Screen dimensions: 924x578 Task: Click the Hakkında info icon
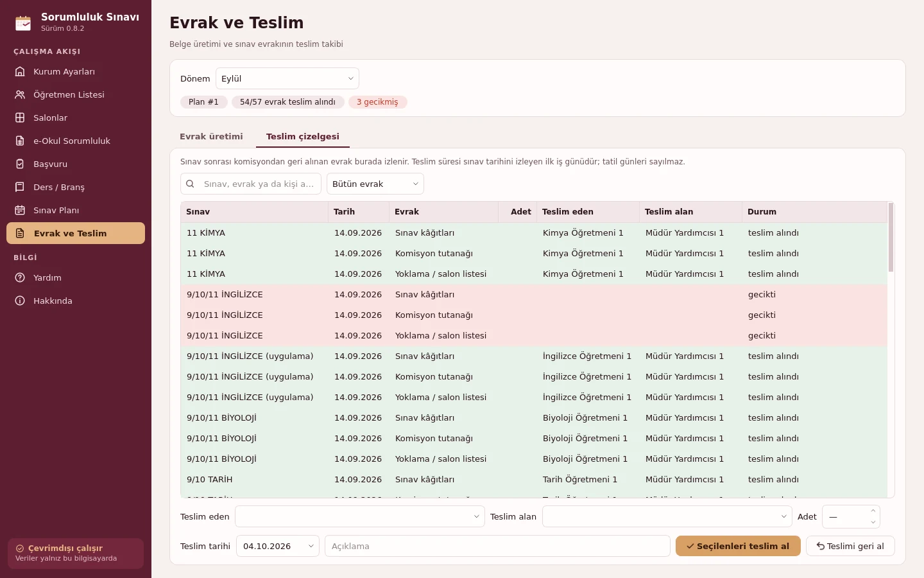20,301
